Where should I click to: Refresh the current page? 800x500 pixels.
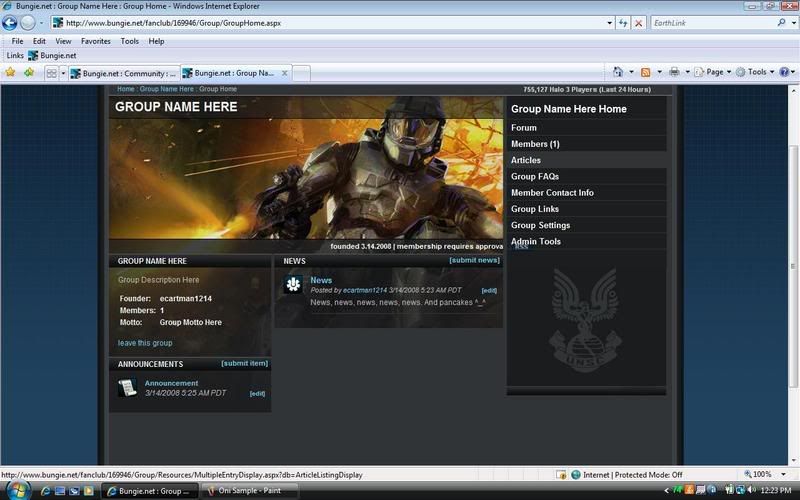(623, 22)
